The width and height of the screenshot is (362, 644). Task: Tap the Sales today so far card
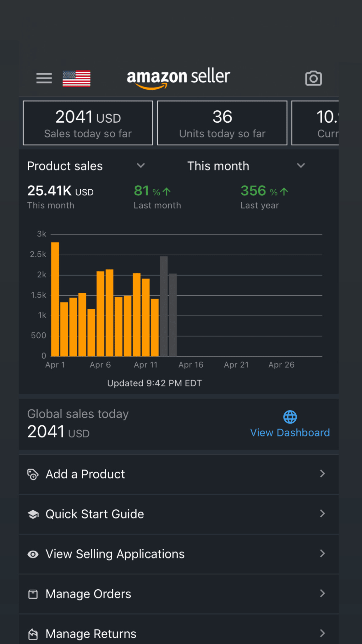pyautogui.click(x=88, y=123)
